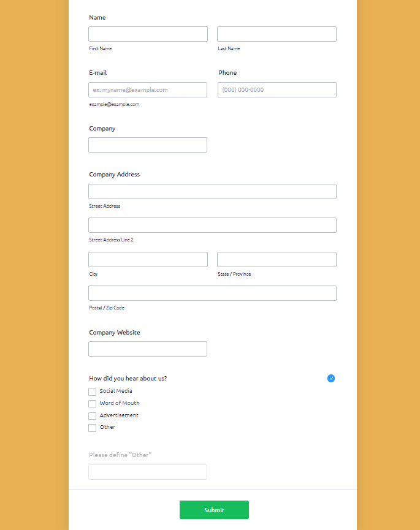Image resolution: width=420 pixels, height=530 pixels.
Task: Focus the First Name field
Action: 148,34
